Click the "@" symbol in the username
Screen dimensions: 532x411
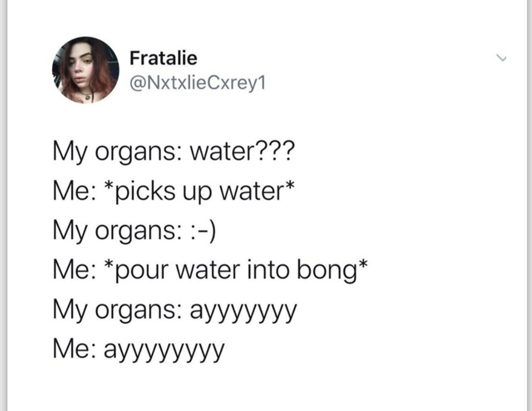point(137,84)
